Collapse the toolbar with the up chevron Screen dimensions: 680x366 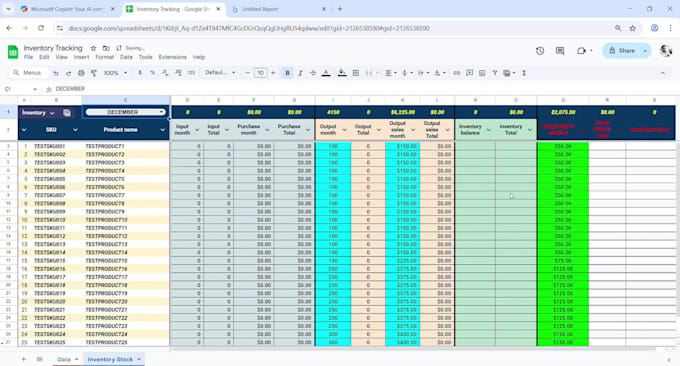click(x=663, y=73)
